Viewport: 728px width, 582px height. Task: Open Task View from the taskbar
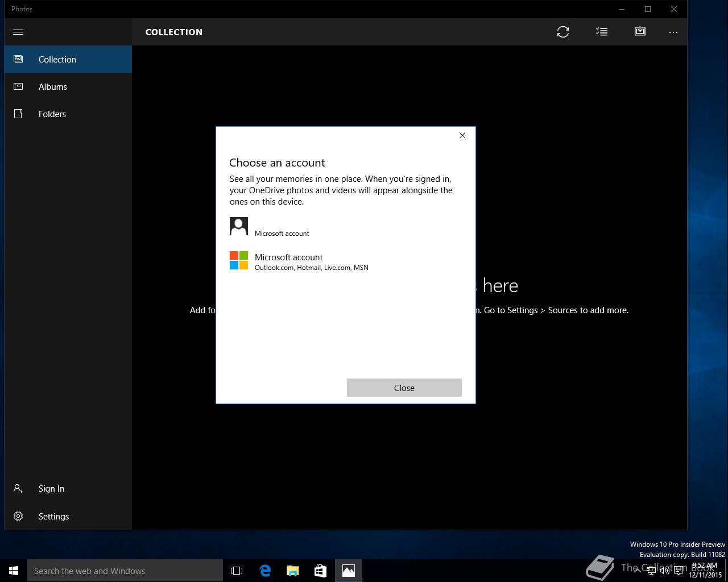coord(237,571)
